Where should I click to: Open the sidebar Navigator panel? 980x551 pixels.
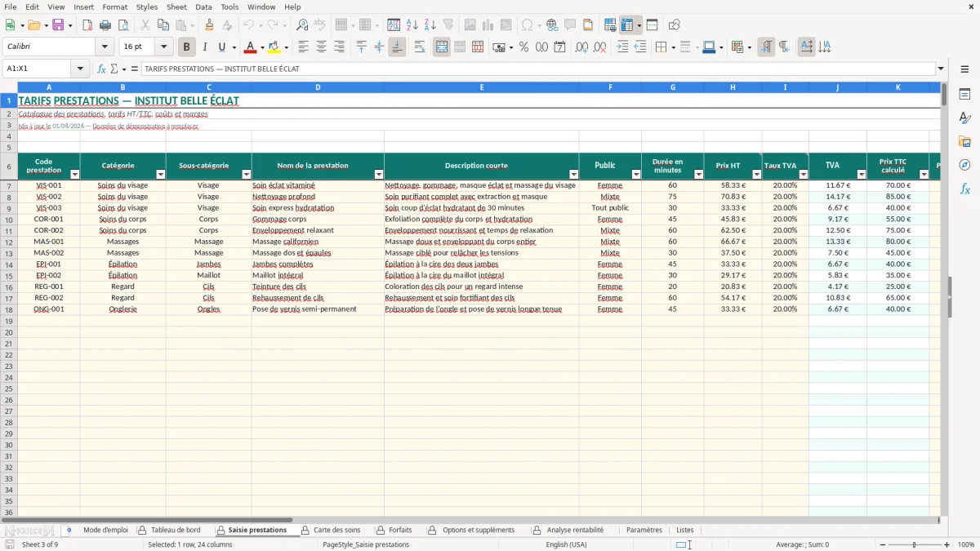point(964,165)
